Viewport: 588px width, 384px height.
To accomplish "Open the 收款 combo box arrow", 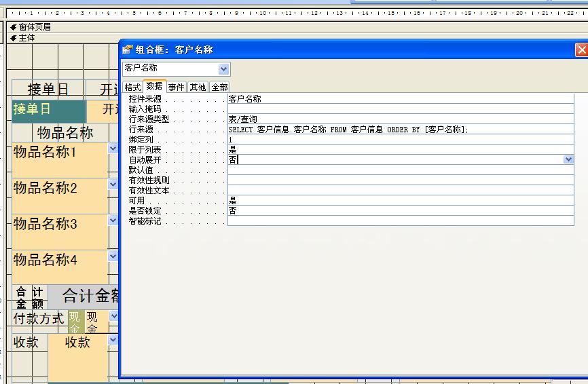I will 113,340.
